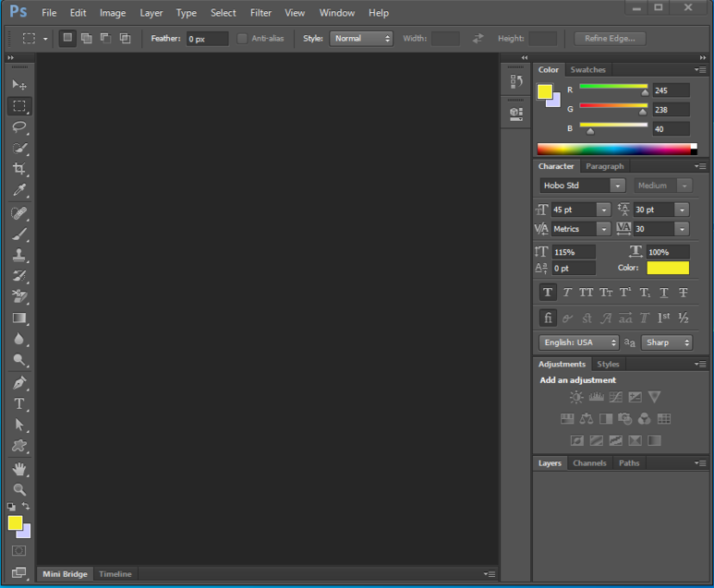Toggle the Anti-alias checkbox
This screenshot has width=714, height=588.
coord(242,39)
